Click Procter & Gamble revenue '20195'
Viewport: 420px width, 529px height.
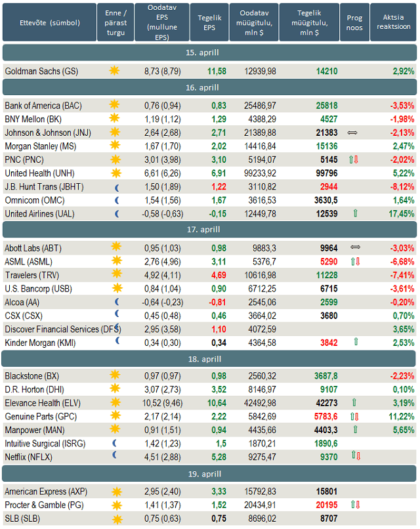(327, 505)
